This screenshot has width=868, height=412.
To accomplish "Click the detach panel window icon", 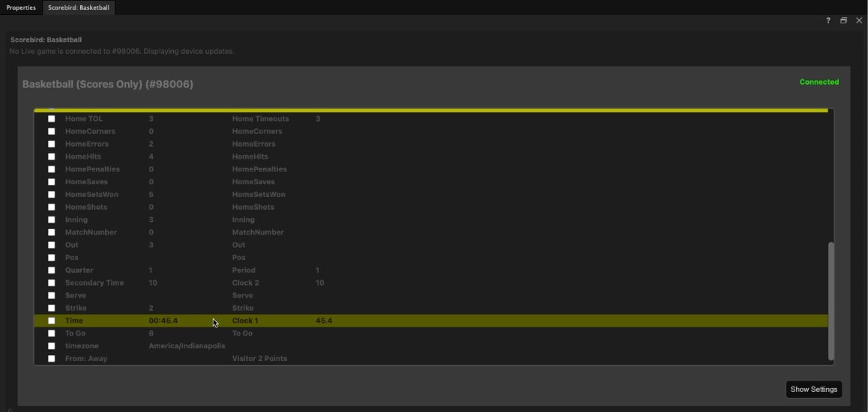I will click(844, 20).
